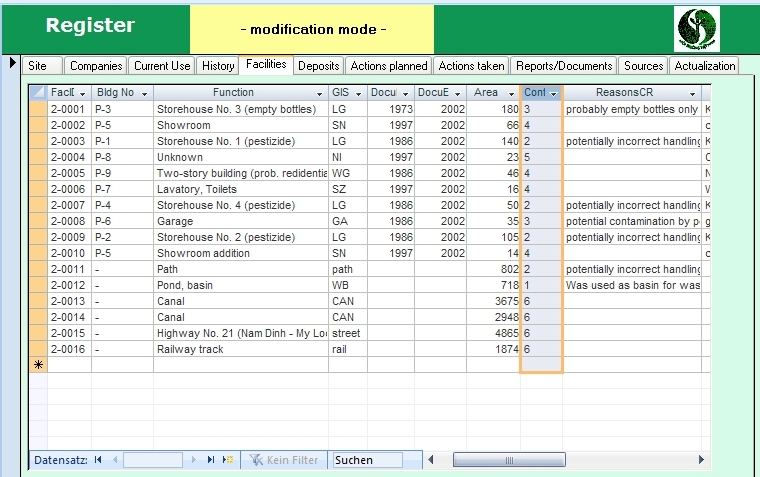This screenshot has width=760, height=477.
Task: Open the Function column filter dropdown
Action: coord(318,93)
